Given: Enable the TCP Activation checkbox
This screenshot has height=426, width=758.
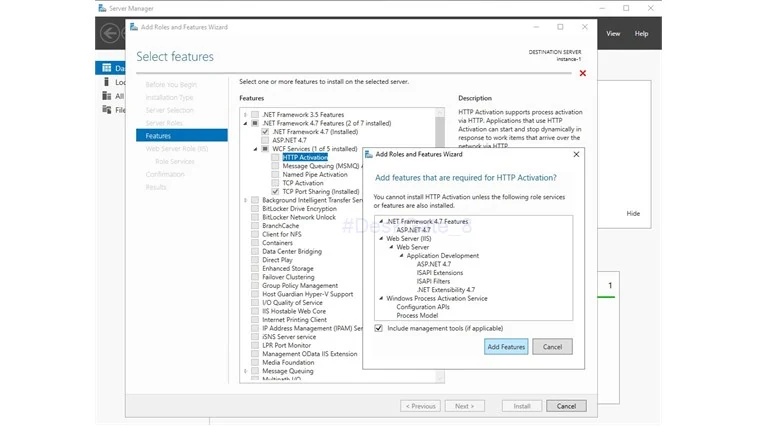Looking at the screenshot, I should pos(275,183).
